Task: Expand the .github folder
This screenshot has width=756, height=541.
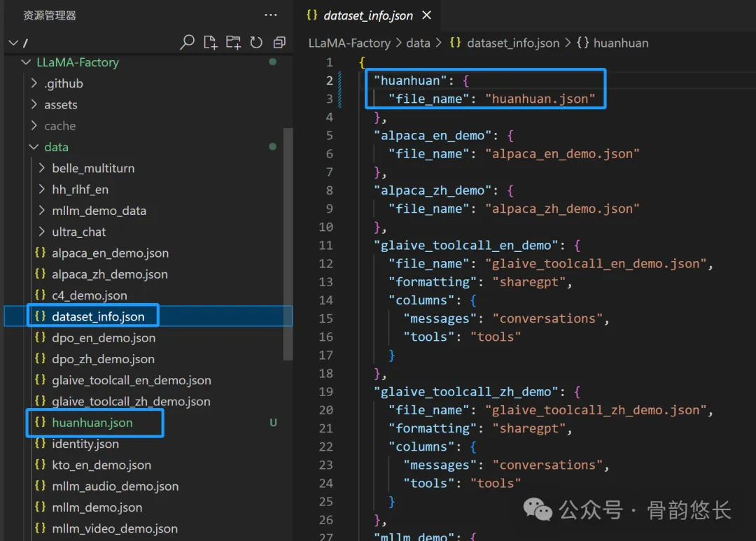Action: (34, 83)
